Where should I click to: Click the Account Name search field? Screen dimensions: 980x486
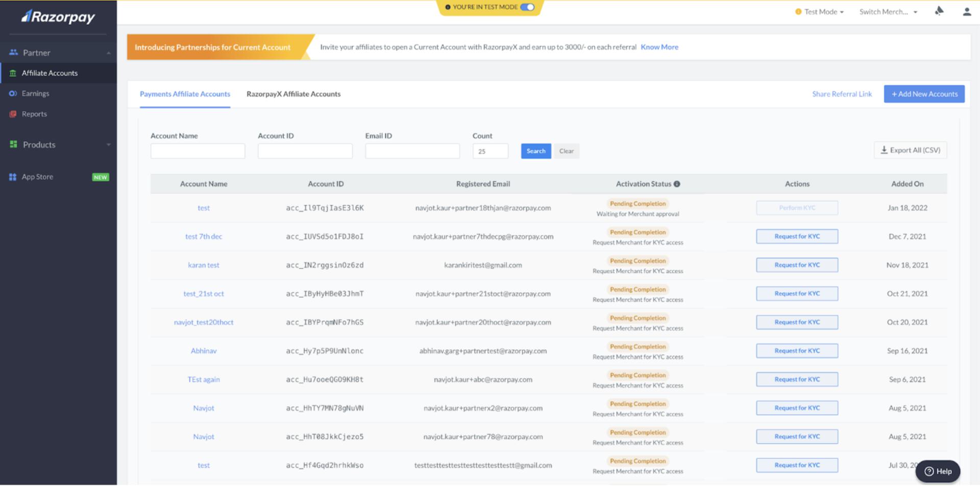coord(198,151)
